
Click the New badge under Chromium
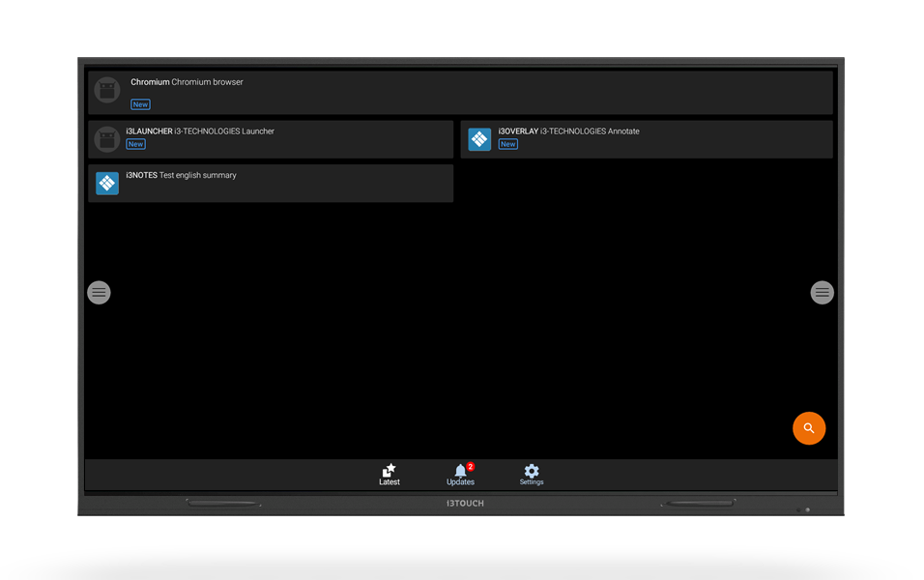(140, 104)
